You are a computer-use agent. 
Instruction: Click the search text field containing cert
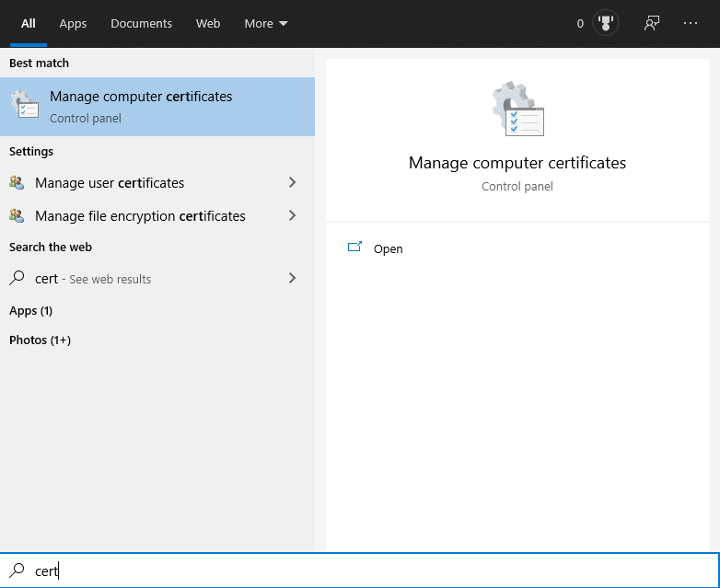(360, 571)
